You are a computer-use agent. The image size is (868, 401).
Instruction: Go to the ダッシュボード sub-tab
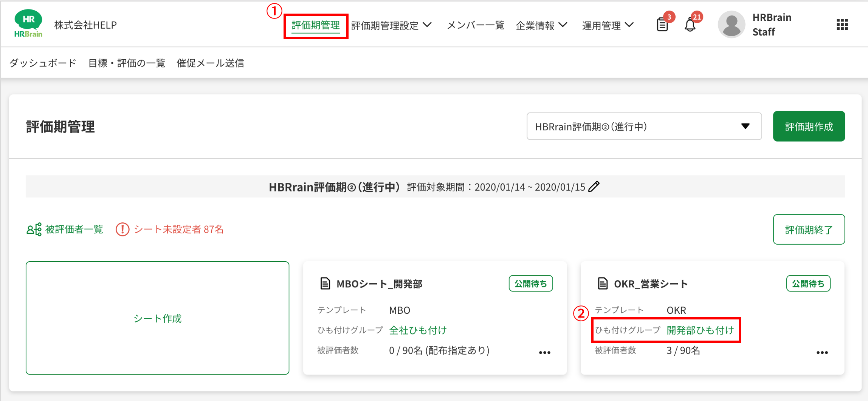tap(43, 63)
